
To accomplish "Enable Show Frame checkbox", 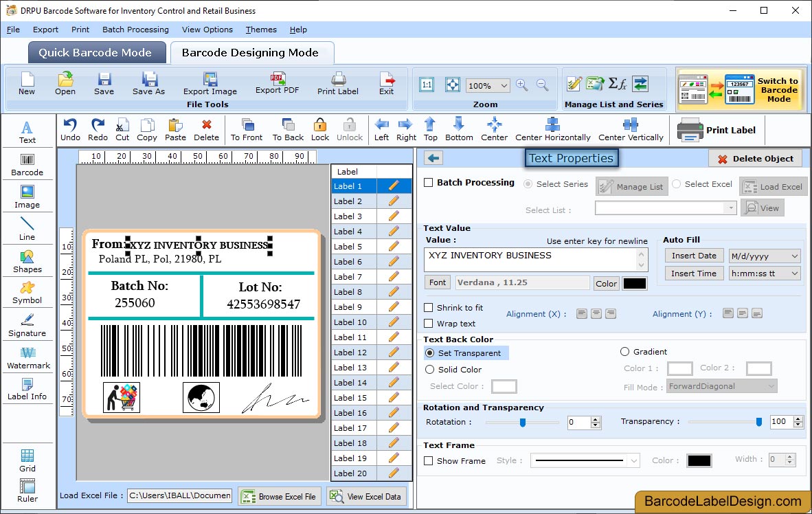I will click(428, 460).
